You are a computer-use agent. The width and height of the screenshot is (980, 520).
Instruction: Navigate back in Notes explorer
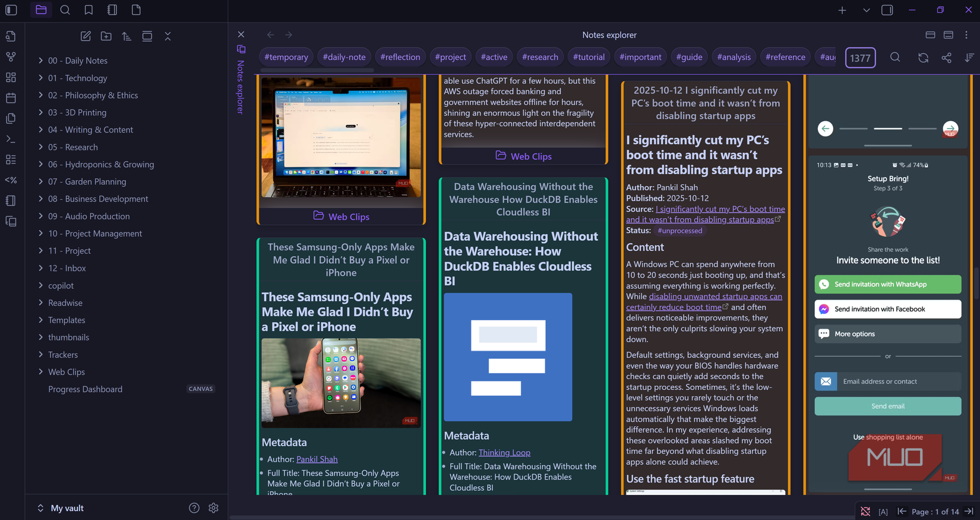pos(270,35)
